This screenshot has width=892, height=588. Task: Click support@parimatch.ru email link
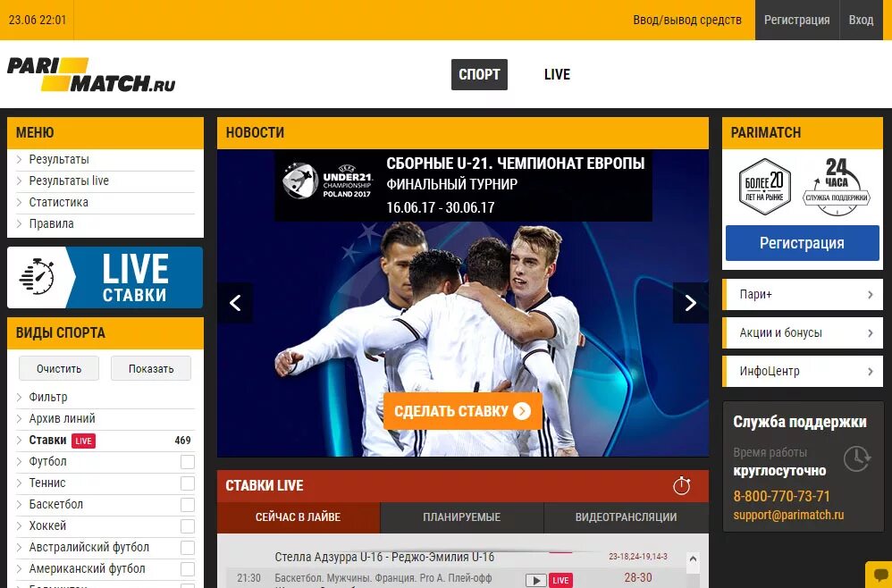(x=788, y=516)
